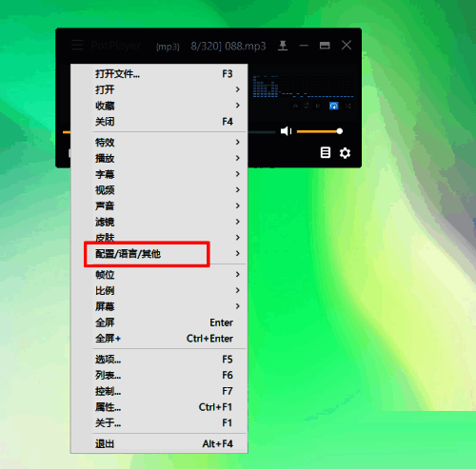This screenshot has width=476, height=469.
Task: Toggle shuffle playback icon
Action: pyautogui.click(x=347, y=106)
